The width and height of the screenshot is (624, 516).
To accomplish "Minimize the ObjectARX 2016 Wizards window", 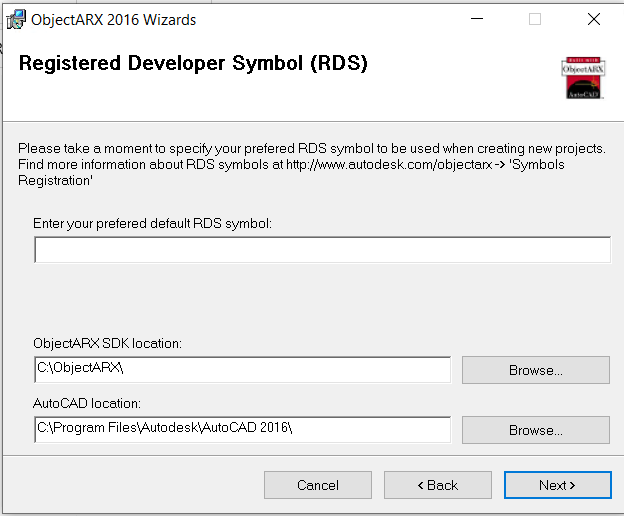I will (477, 19).
